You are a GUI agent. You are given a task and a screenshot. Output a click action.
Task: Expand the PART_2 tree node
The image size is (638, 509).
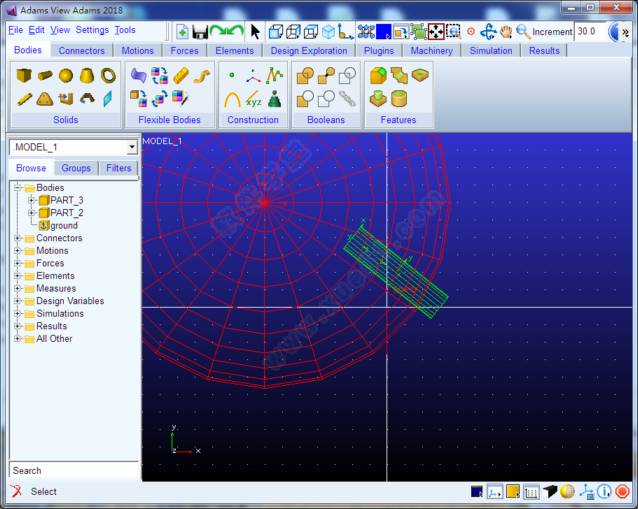click(31, 212)
